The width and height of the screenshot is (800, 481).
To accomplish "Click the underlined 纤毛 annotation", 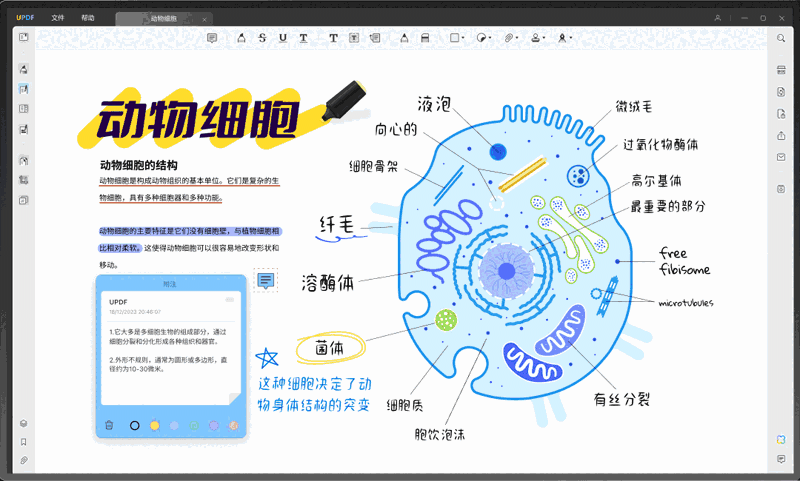I will point(338,225).
